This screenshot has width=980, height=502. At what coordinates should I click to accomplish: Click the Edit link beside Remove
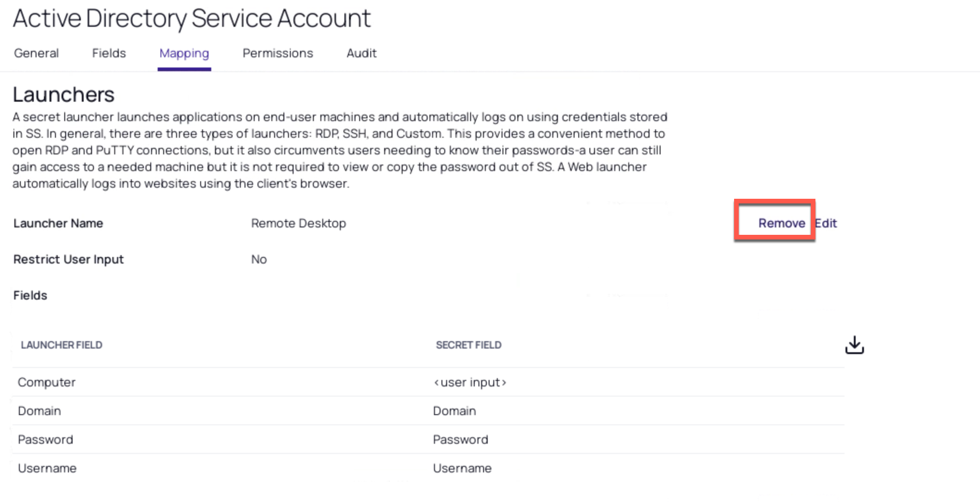pyautogui.click(x=826, y=223)
